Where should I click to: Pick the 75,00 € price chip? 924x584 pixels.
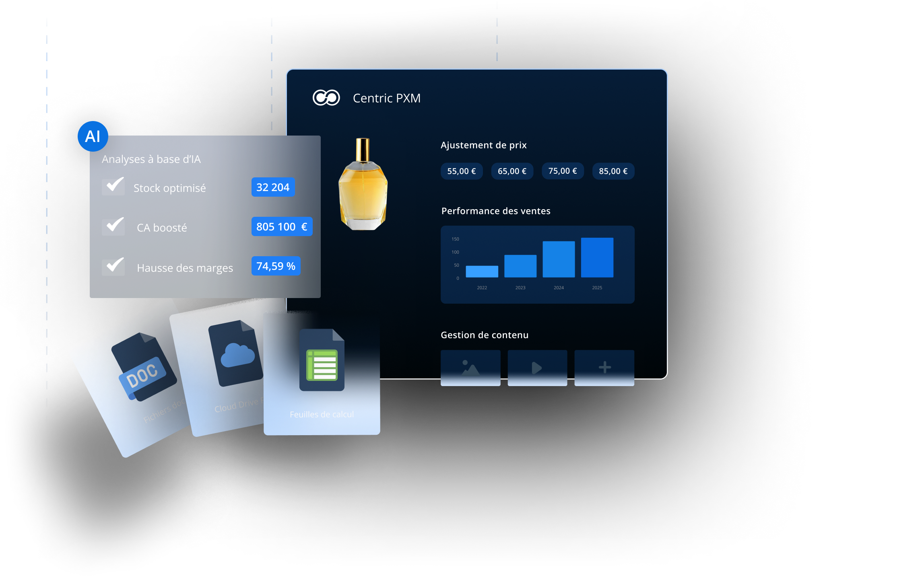(x=562, y=171)
